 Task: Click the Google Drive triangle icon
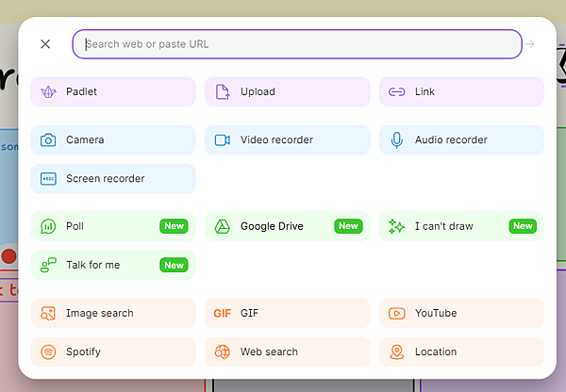tap(223, 226)
